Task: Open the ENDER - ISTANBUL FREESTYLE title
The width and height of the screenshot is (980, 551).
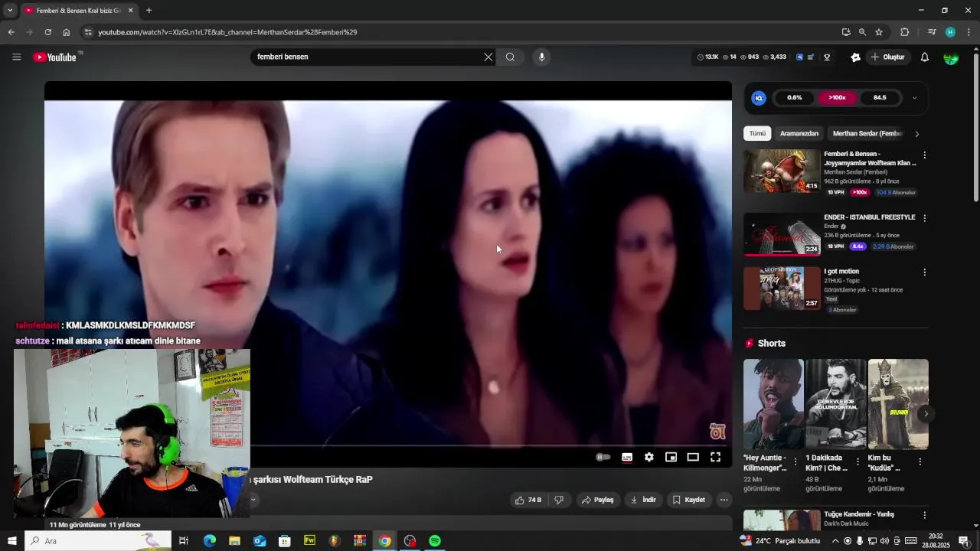Action: click(x=870, y=217)
